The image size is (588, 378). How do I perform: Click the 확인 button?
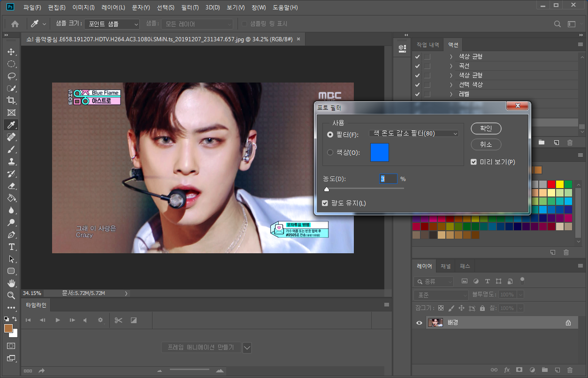coord(486,129)
